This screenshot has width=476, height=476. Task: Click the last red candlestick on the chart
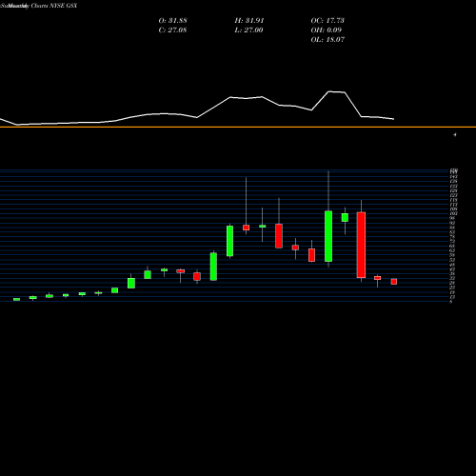point(394,282)
